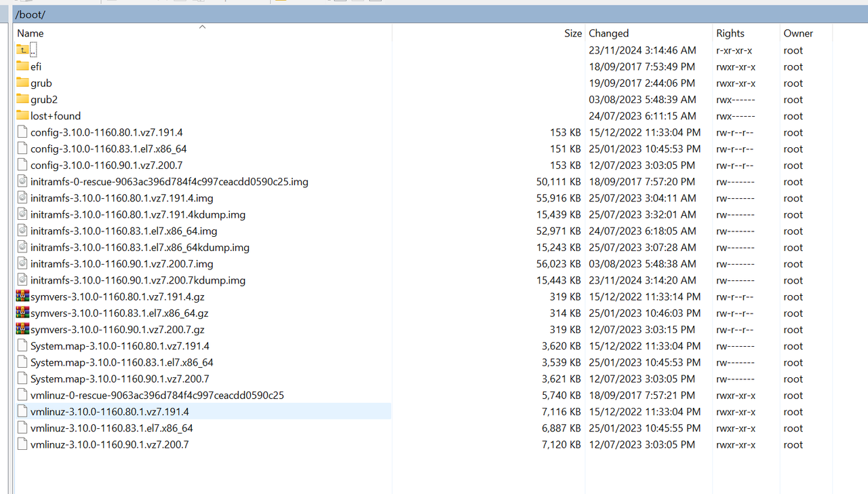The height and width of the screenshot is (494, 868).
Task: Click the 52,971 KB size cell
Action: (x=558, y=231)
